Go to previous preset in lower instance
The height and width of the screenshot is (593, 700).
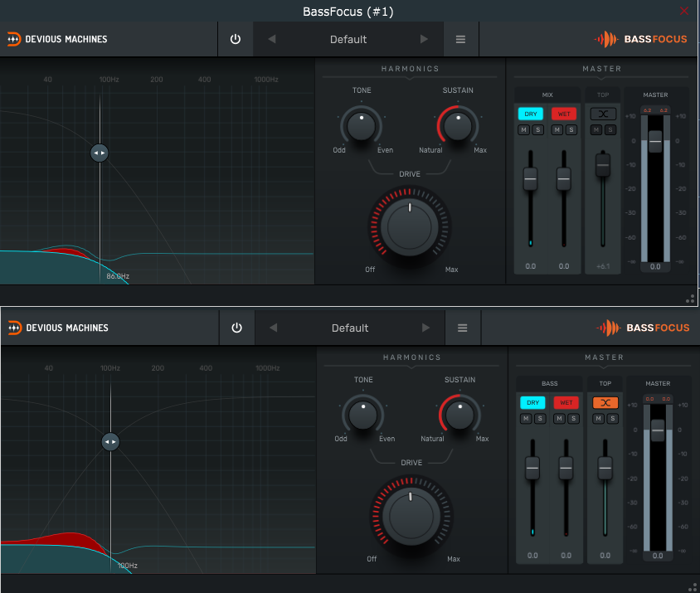274,328
